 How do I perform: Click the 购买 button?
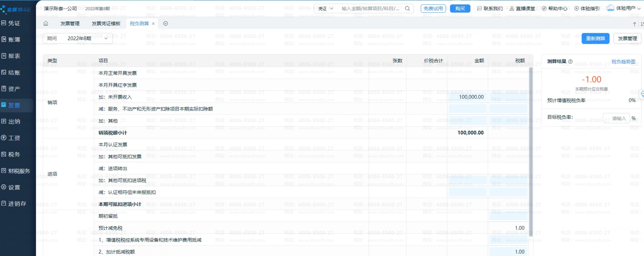coord(460,9)
